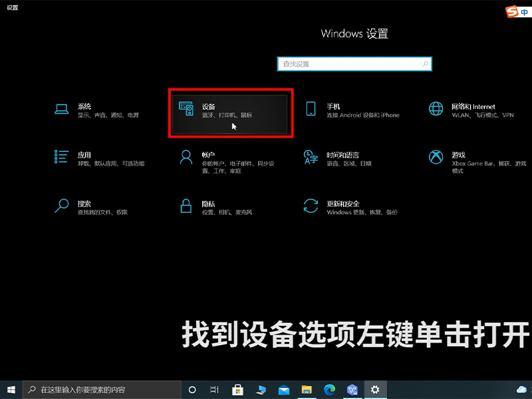Open the System (系统) laptop icon
Viewport: 532px width, 399px height.
[61, 109]
